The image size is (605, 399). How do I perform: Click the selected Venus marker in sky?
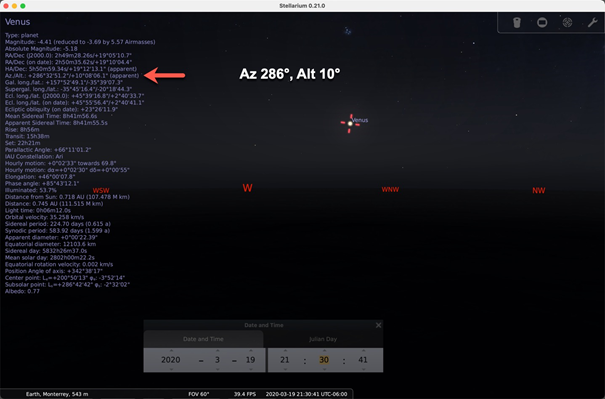coord(350,123)
